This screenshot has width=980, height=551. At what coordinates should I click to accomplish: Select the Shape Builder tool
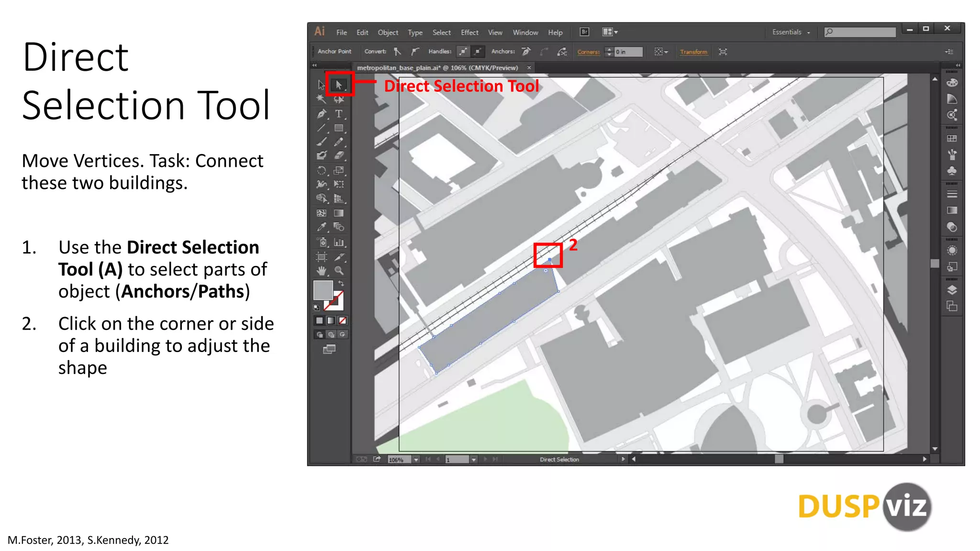coord(322,198)
